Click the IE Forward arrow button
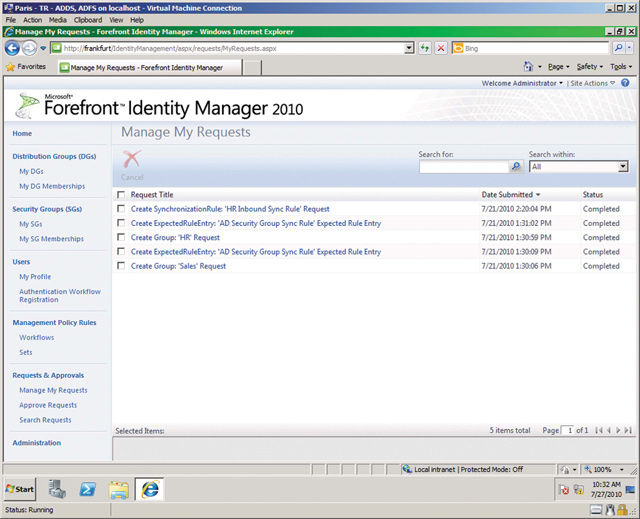This screenshot has width=640, height=519. click(29, 48)
